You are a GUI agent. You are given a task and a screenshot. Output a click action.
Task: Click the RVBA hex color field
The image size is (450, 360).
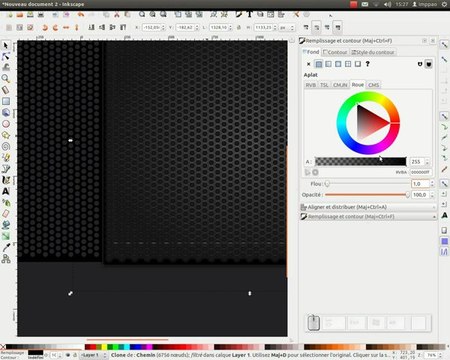click(420, 172)
